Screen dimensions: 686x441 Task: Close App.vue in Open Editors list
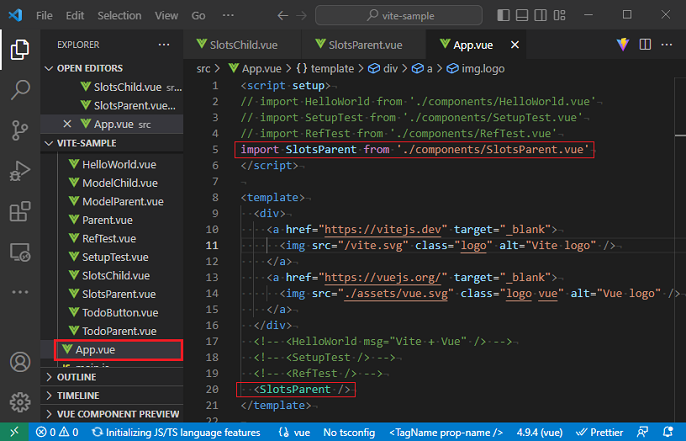point(67,124)
